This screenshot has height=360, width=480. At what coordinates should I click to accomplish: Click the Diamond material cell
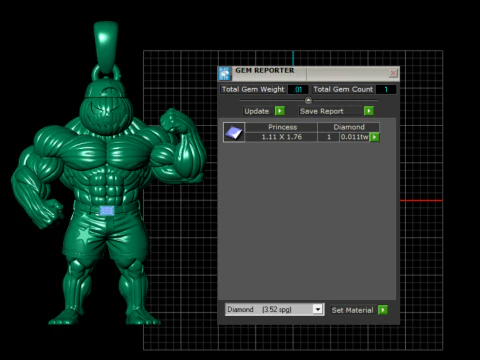click(x=349, y=127)
